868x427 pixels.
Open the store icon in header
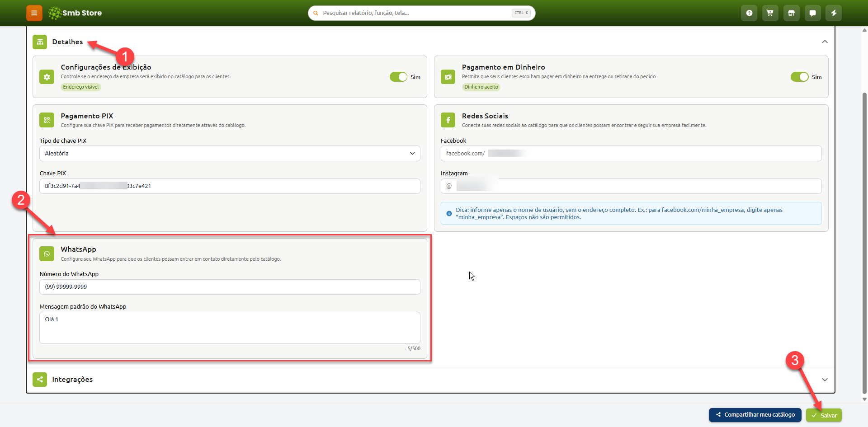tap(791, 13)
